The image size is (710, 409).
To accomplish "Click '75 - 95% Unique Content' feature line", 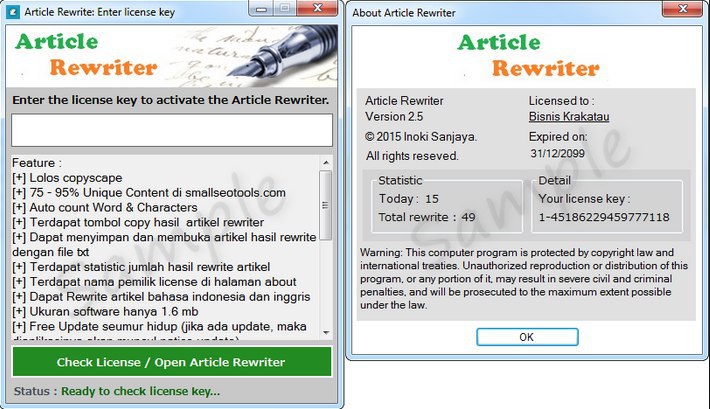I will point(149,192).
